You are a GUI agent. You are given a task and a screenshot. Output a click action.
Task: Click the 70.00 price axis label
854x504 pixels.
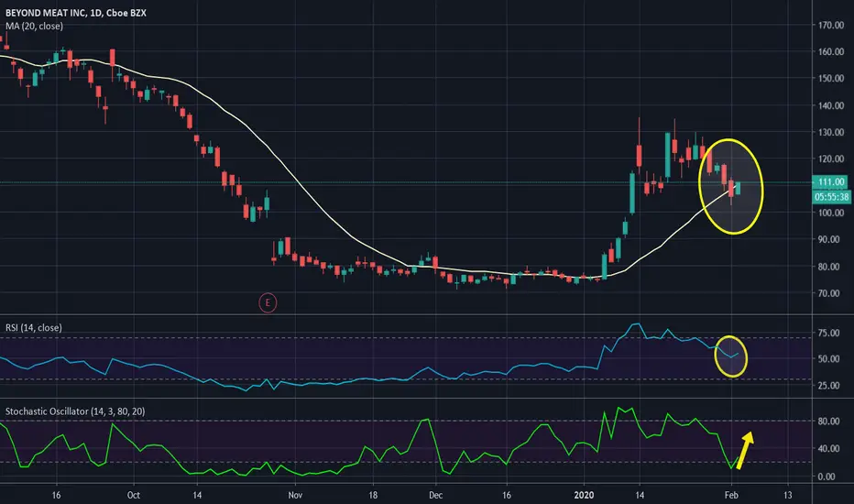831,293
